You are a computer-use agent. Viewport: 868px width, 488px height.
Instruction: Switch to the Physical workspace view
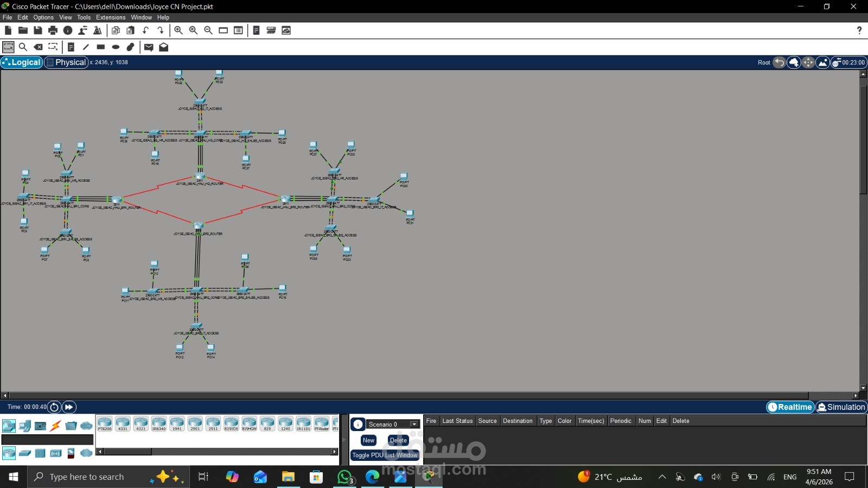(66, 62)
